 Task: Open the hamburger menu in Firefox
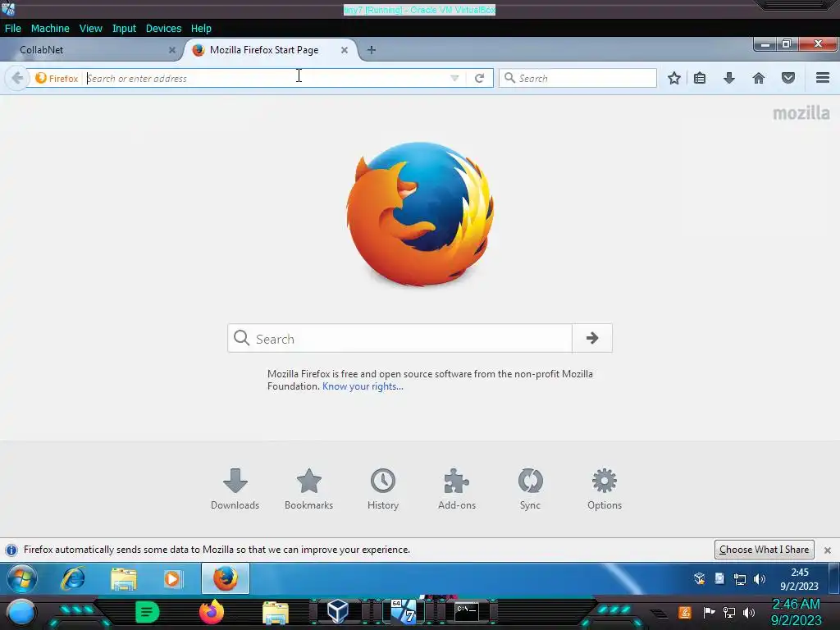click(x=823, y=78)
